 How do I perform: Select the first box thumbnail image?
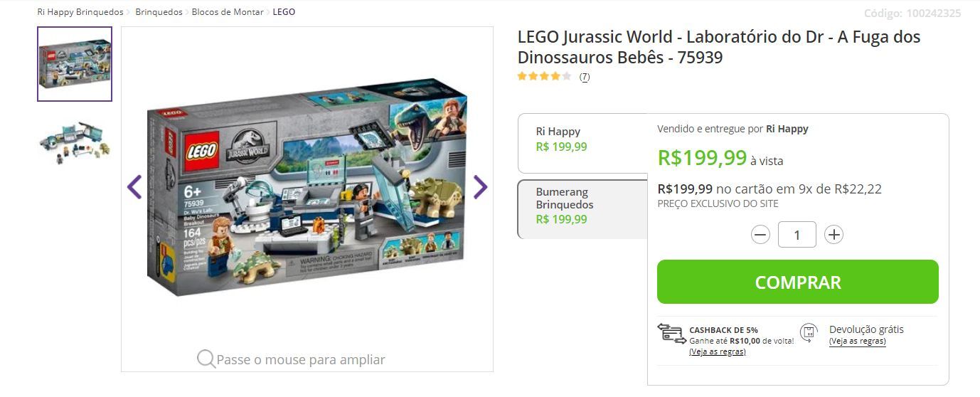pos(75,64)
